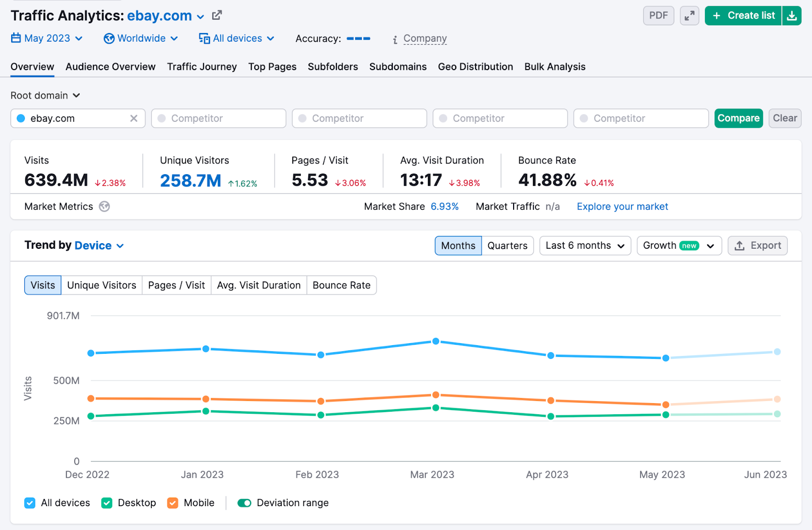
Task: Click the fourth Competitor input field
Action: pos(641,118)
